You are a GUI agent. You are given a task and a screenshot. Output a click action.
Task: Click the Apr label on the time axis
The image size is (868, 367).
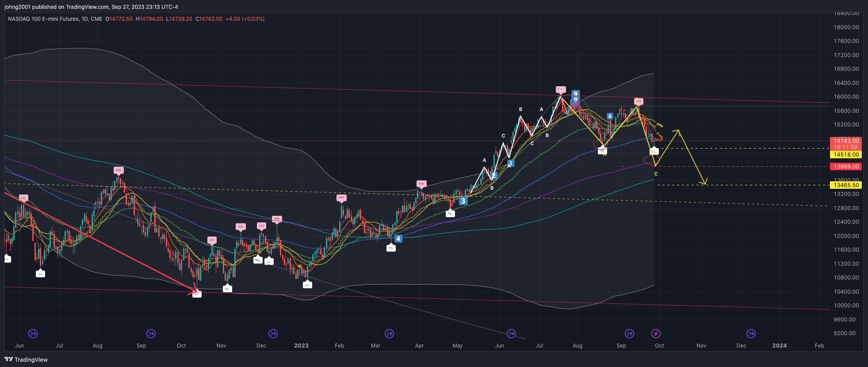coord(419,346)
